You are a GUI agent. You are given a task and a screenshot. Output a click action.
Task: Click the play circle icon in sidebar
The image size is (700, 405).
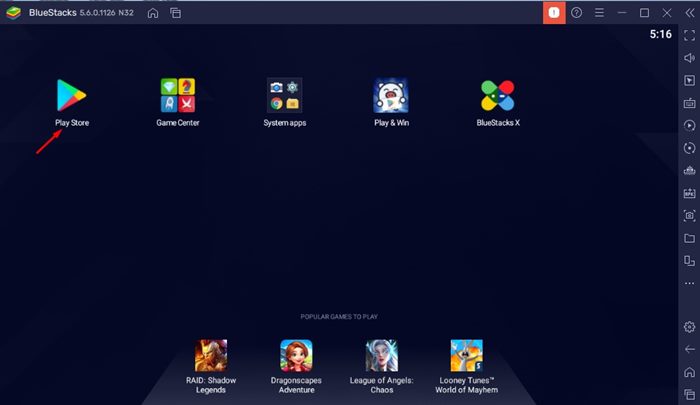(689, 125)
